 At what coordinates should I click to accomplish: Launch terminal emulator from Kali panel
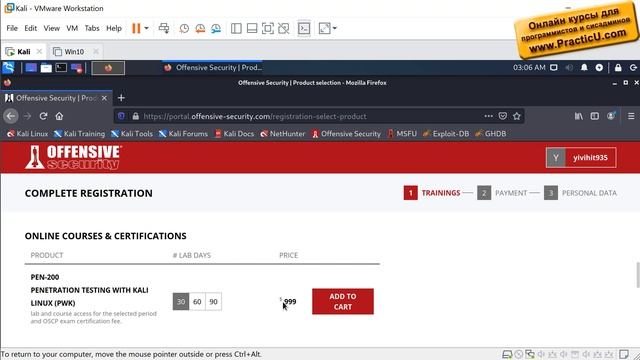click(x=61, y=68)
